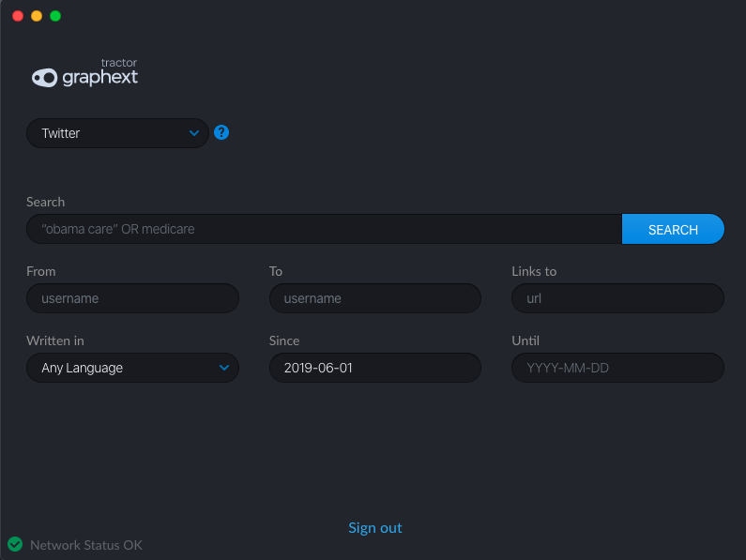Click the Links to url field
This screenshot has width=746, height=560.
pos(617,298)
